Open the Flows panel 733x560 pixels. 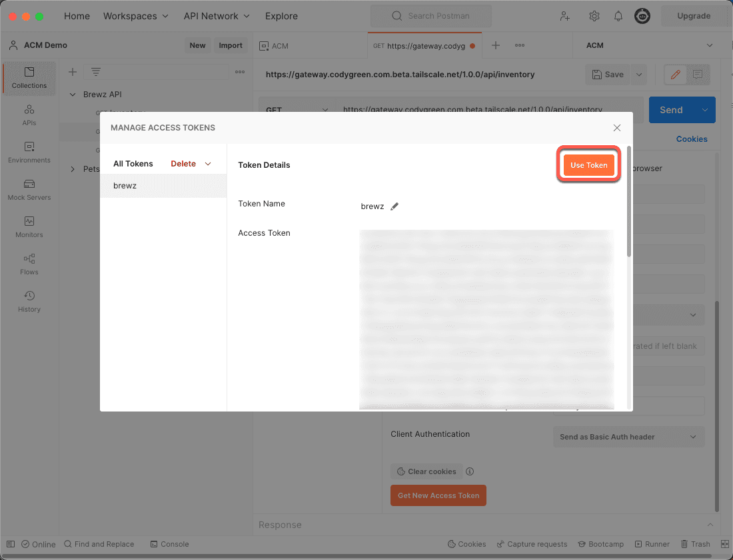tap(29, 264)
